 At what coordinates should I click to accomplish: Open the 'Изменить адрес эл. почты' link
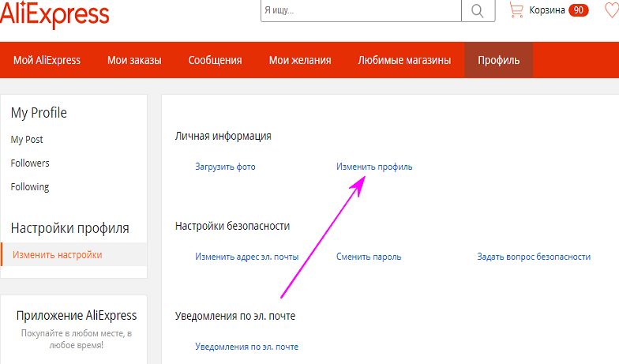click(246, 257)
